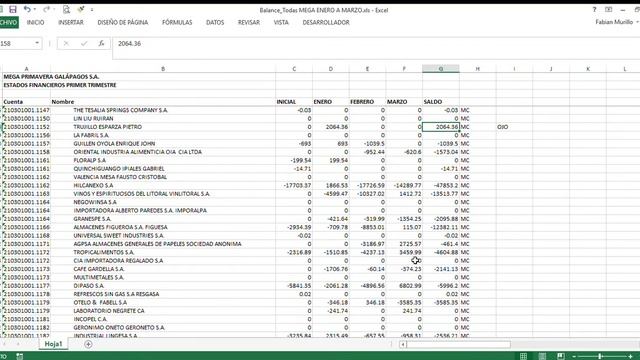
Task: Click the INICIAL header cell
Action: (x=294, y=102)
